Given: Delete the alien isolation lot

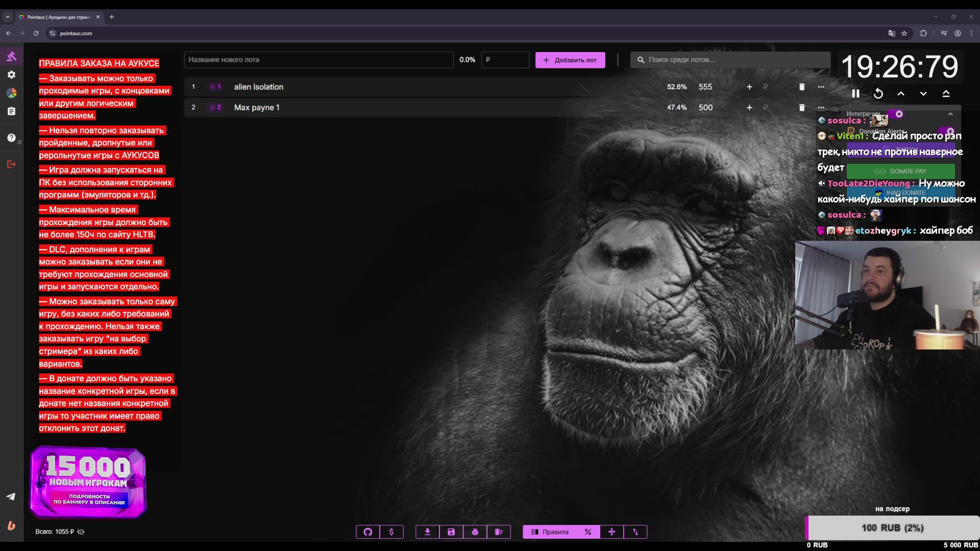Looking at the screenshot, I should pos(801,87).
